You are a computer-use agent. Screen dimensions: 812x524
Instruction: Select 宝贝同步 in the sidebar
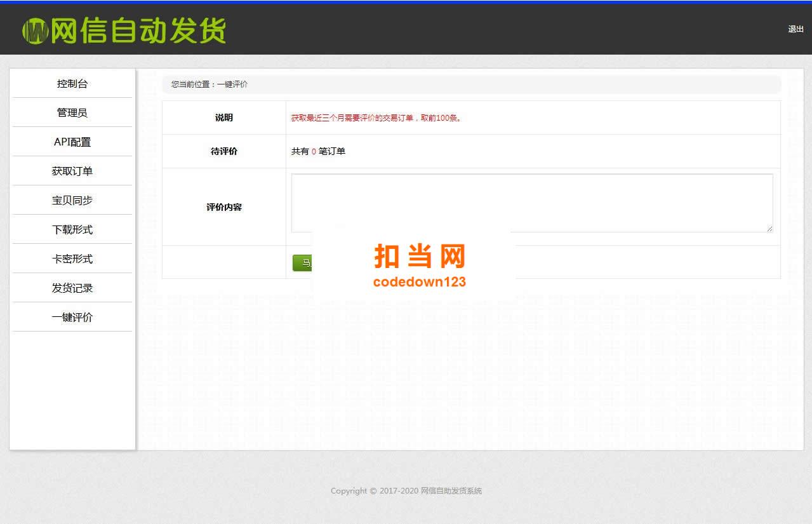pos(72,200)
